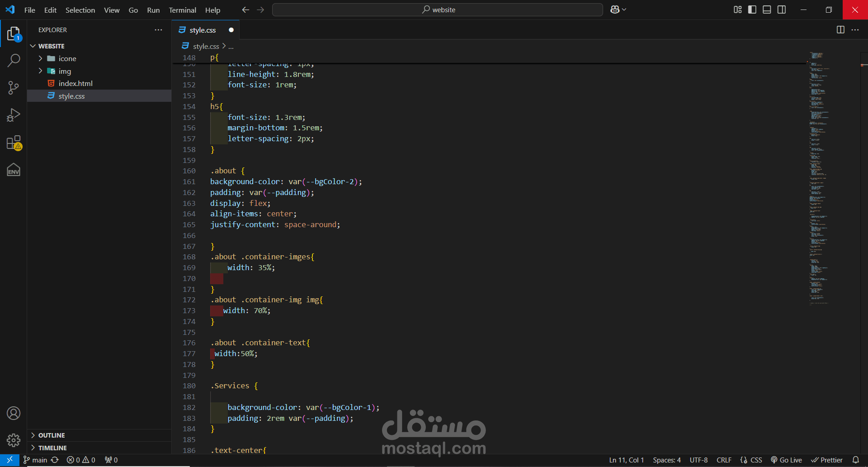Open the Copilot chat icon in title bar
Screen dimensions: 868x467
click(x=615, y=10)
